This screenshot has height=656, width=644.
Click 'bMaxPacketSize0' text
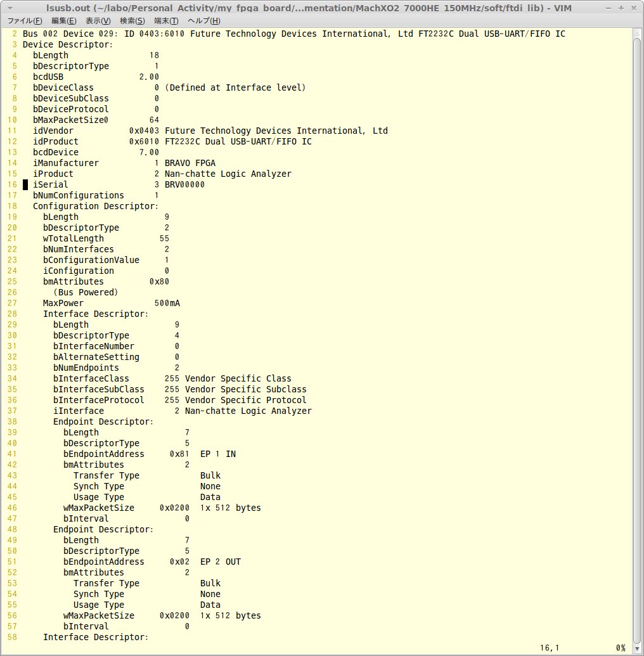pyautogui.click(x=71, y=120)
